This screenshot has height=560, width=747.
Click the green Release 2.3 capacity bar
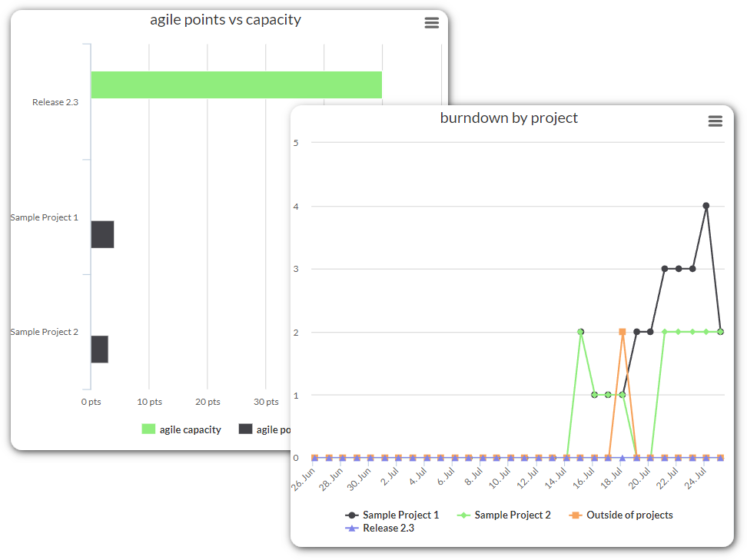pos(236,84)
